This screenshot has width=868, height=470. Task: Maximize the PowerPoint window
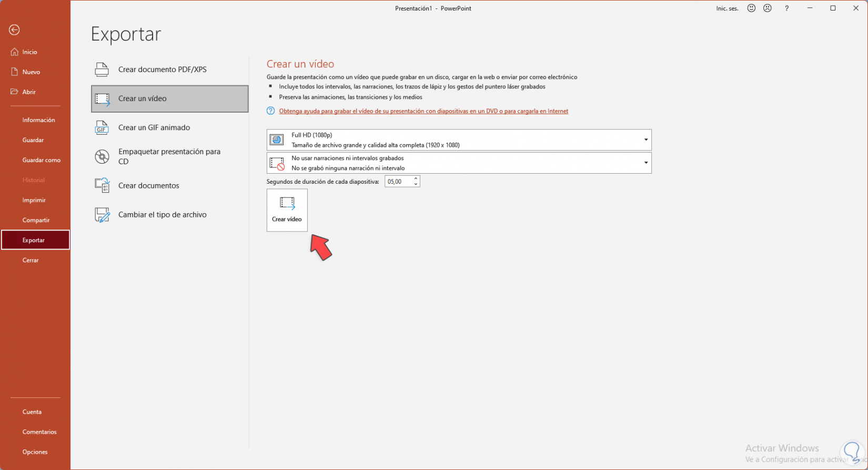pyautogui.click(x=833, y=8)
